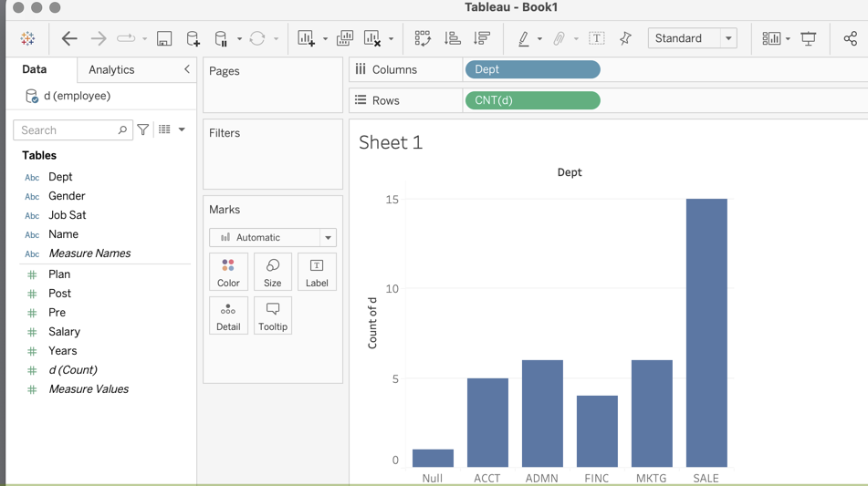
Task: Create a new worksheet
Action: (x=306, y=38)
